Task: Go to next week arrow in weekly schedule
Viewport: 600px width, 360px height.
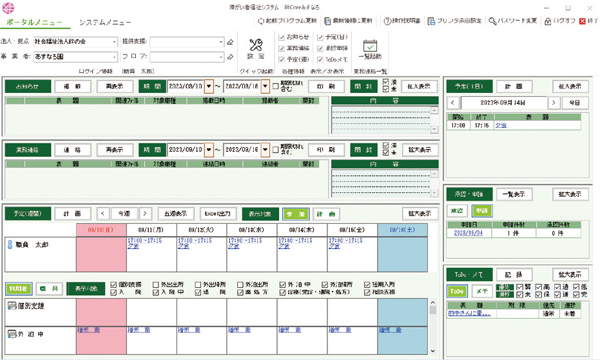Action: click(x=145, y=213)
